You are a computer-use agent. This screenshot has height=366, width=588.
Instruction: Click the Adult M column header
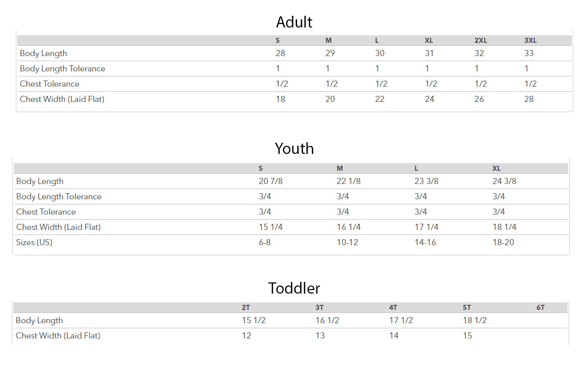[329, 41]
